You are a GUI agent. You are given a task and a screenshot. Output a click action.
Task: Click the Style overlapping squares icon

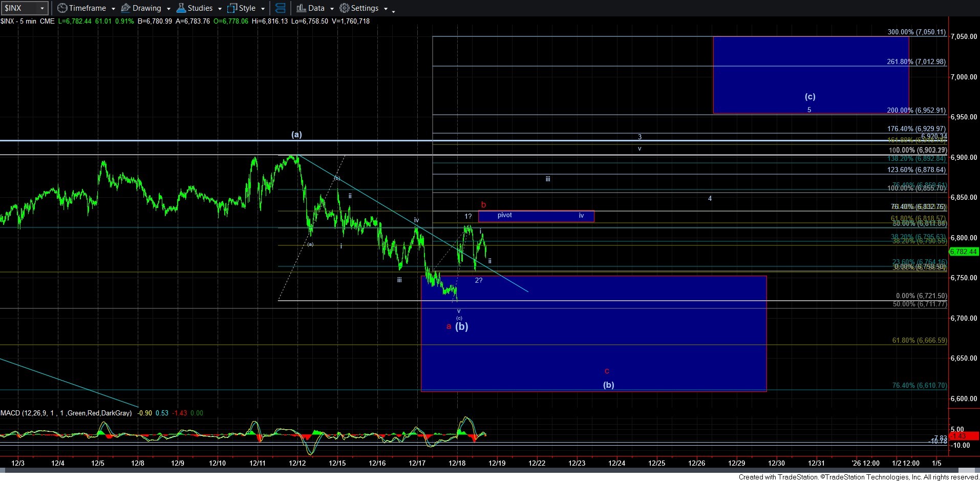click(232, 8)
